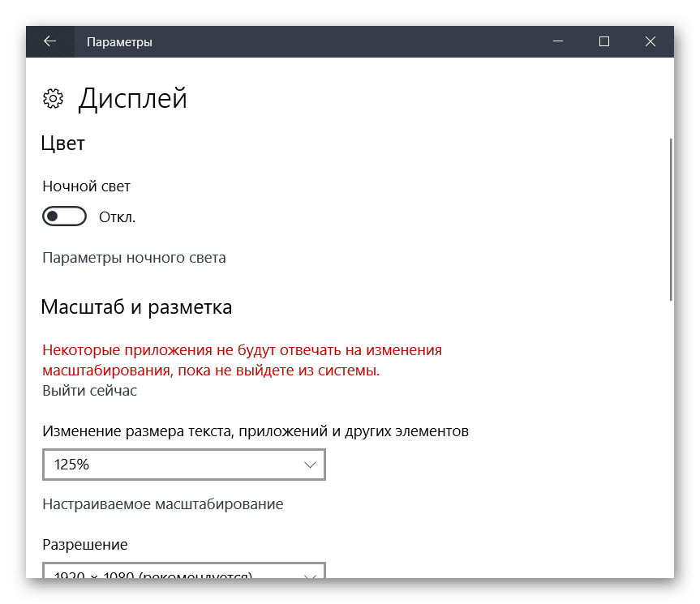Viewport: 700px width, 604px height.
Task: Click the Откл. label next to the toggle
Action: pos(117,217)
